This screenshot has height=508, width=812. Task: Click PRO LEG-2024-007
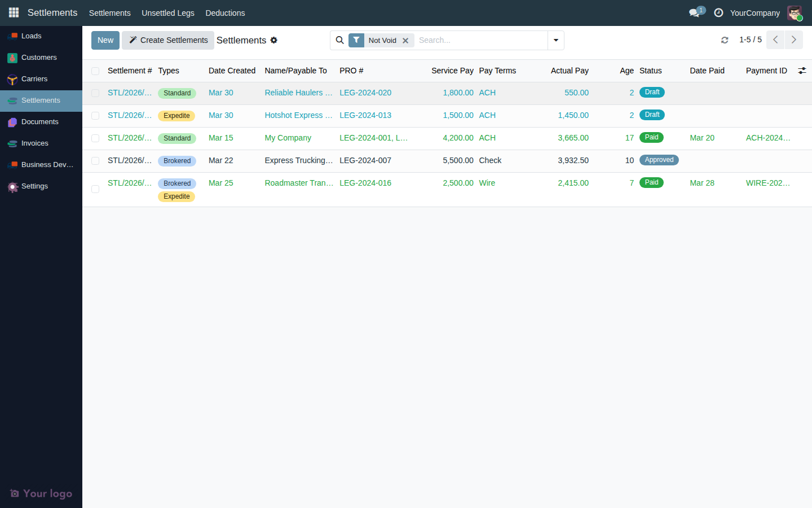(x=365, y=160)
